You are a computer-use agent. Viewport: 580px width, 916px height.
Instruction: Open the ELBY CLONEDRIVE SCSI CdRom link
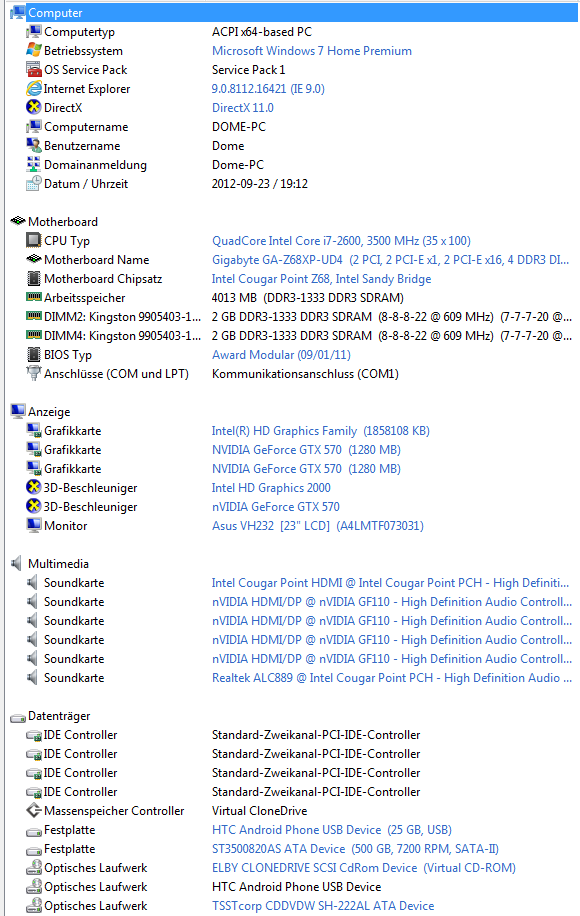tap(364, 868)
